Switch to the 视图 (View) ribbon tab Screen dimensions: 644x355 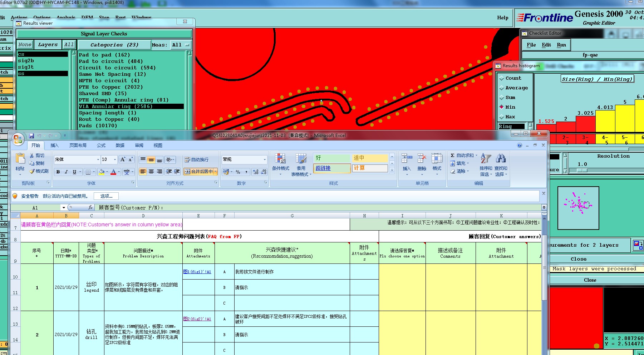158,146
